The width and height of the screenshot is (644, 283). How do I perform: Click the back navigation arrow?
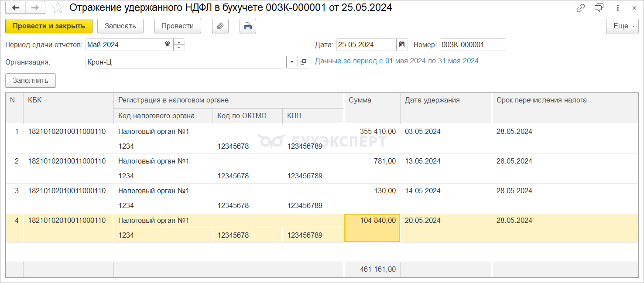(x=16, y=8)
